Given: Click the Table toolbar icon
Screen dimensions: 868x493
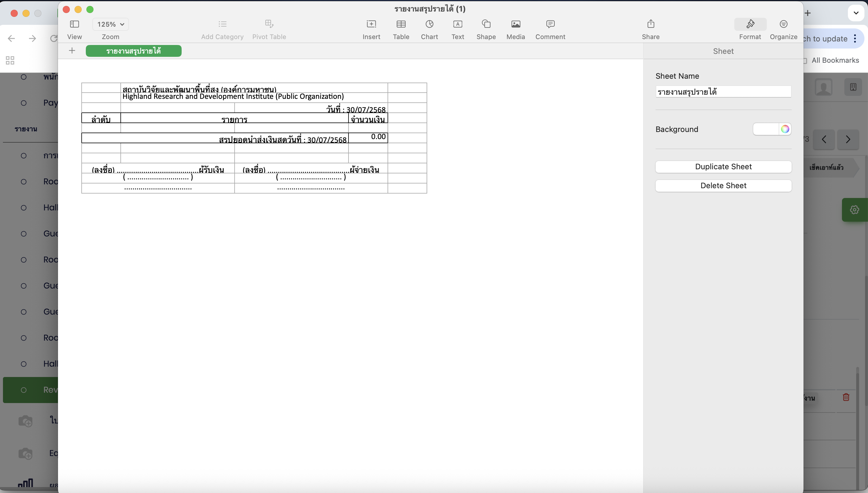Looking at the screenshot, I should click(401, 24).
